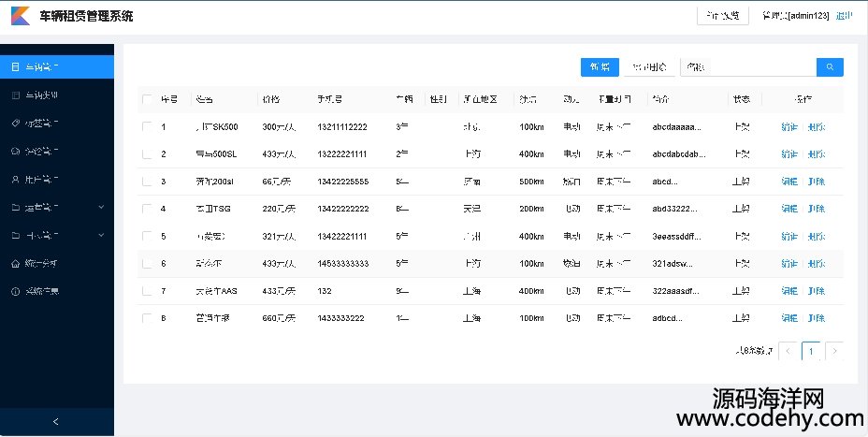Screen dimensions: 868x437
Task: Toggle the select-all checkbox in table header
Action: (147, 99)
